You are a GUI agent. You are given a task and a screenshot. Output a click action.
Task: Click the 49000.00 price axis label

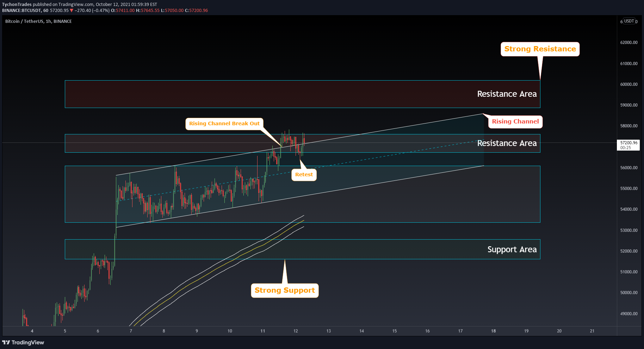(629, 314)
